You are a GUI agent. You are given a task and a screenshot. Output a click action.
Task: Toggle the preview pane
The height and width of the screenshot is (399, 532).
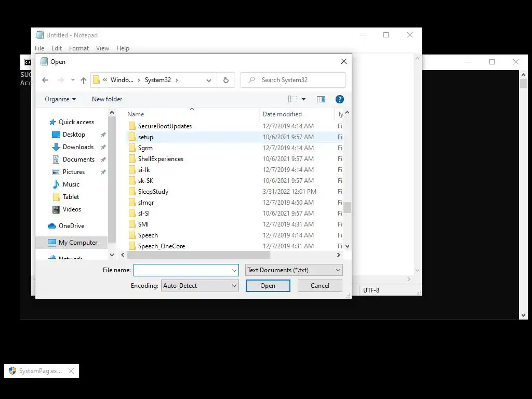click(321, 99)
